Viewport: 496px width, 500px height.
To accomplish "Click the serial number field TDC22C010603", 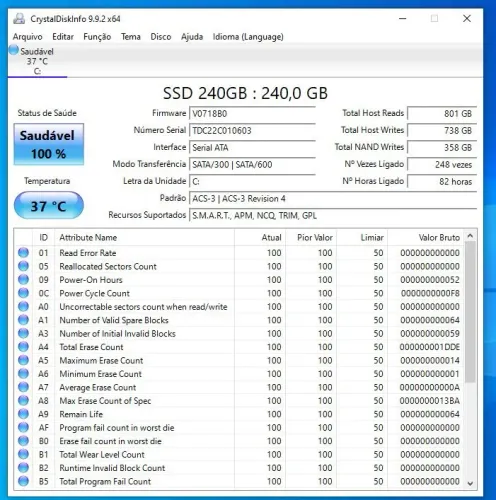I will [252, 131].
